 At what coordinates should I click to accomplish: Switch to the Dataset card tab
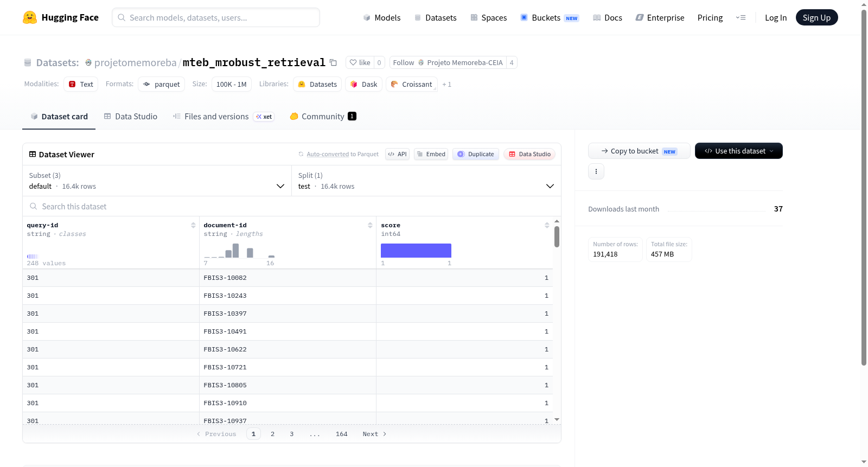(x=59, y=117)
